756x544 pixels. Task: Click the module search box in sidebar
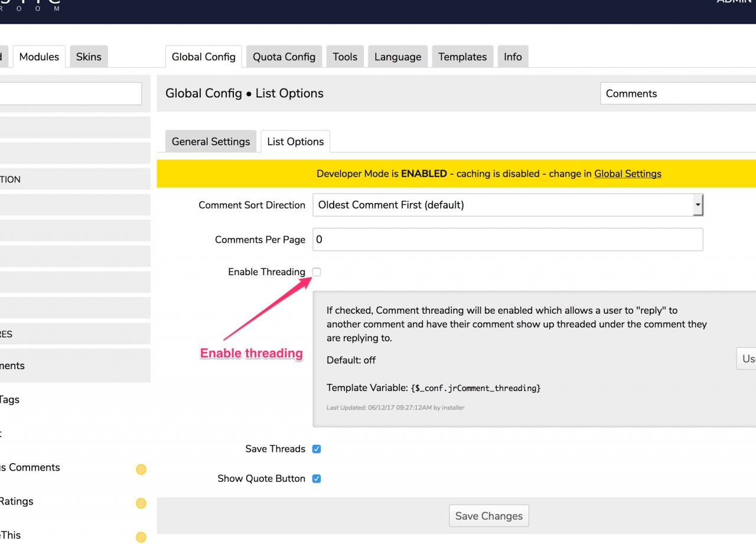point(70,93)
